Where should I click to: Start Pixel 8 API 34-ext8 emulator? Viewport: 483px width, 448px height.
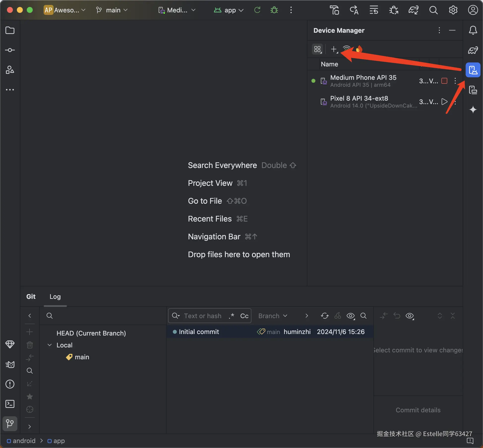444,102
